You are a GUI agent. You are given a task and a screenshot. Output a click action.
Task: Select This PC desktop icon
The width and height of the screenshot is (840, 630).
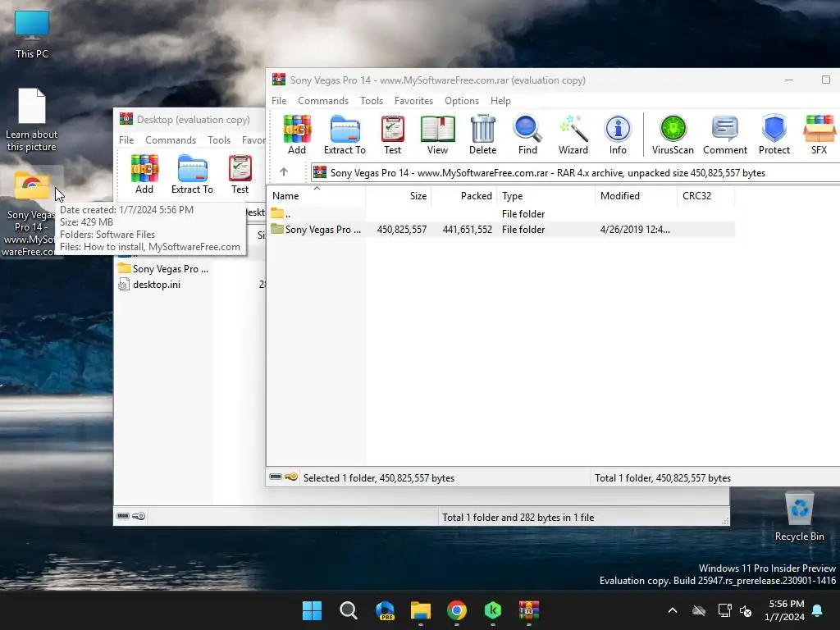(32, 34)
